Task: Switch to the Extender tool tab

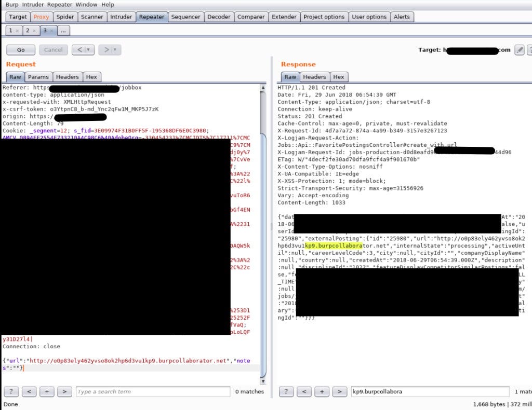Action: click(x=284, y=17)
